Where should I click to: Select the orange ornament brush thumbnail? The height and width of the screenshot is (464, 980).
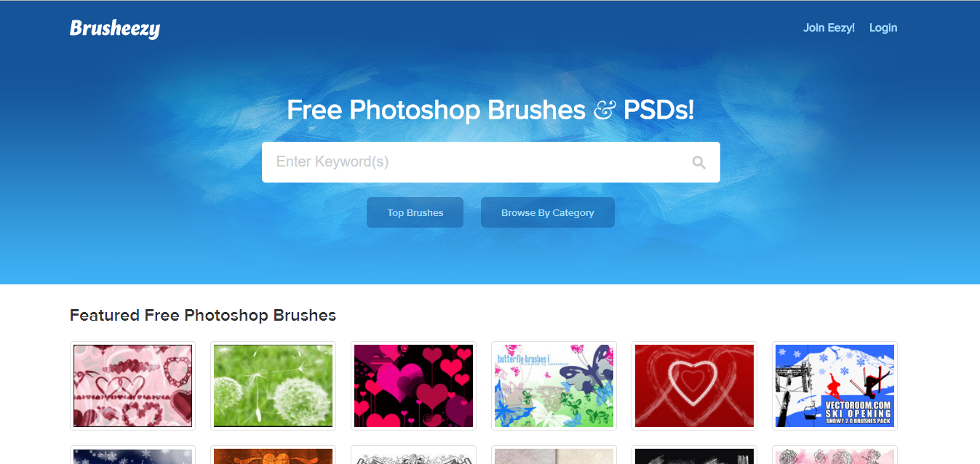tap(273, 455)
